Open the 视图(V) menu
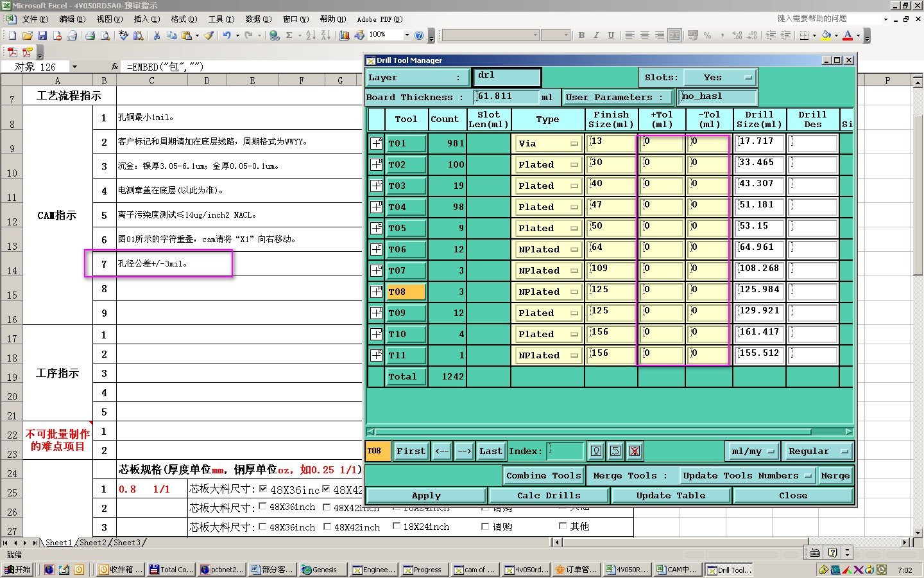Image resolution: width=924 pixels, height=578 pixels. coord(109,19)
